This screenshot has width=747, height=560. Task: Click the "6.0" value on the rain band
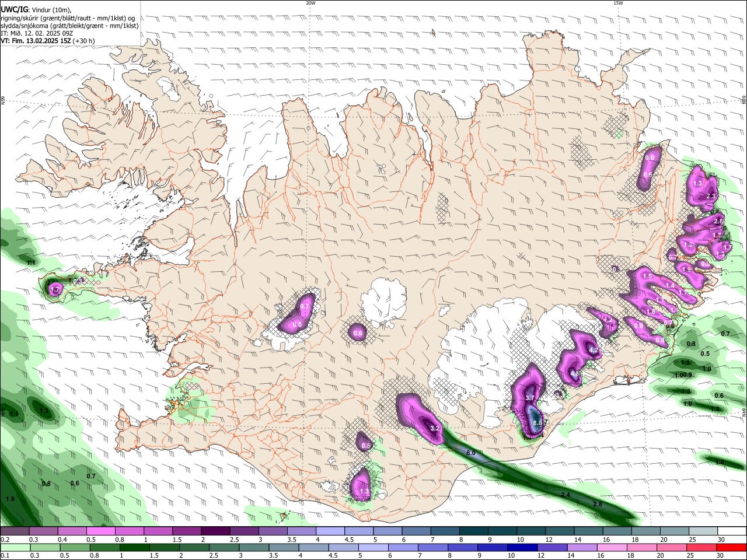click(472, 453)
